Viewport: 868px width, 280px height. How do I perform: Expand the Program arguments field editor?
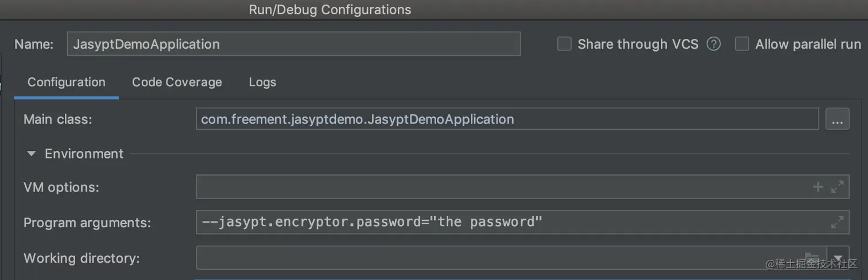point(838,222)
